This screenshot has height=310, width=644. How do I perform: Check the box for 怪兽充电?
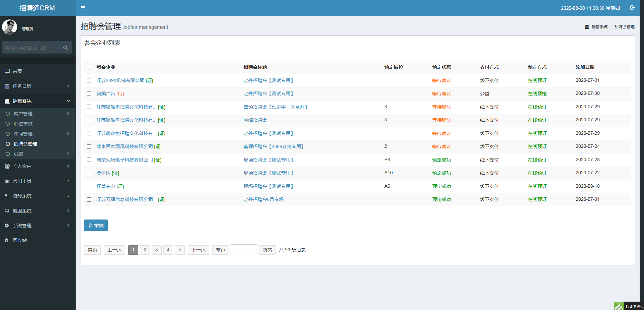tap(89, 186)
